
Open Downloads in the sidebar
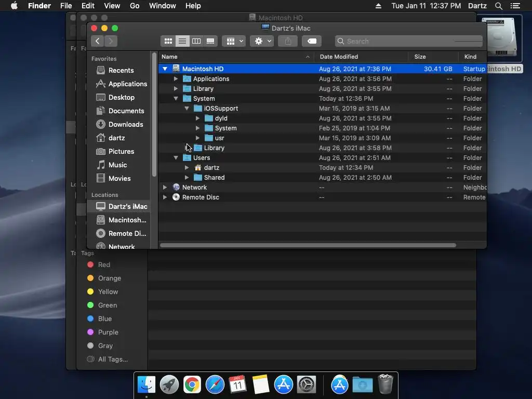[119, 125]
